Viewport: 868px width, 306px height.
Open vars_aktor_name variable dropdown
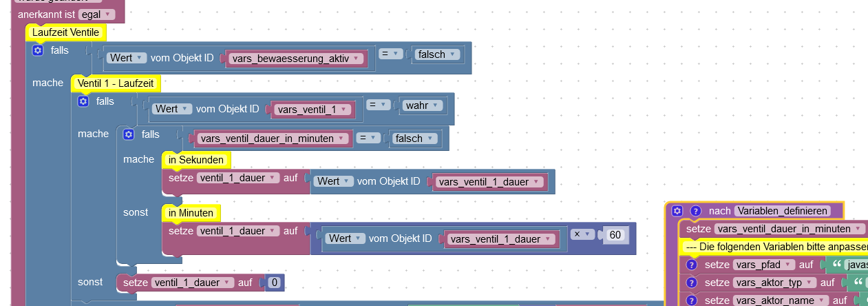tap(779, 300)
